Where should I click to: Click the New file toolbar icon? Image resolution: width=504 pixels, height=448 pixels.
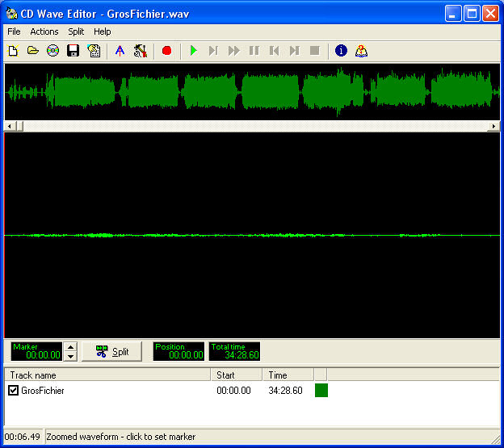point(13,51)
